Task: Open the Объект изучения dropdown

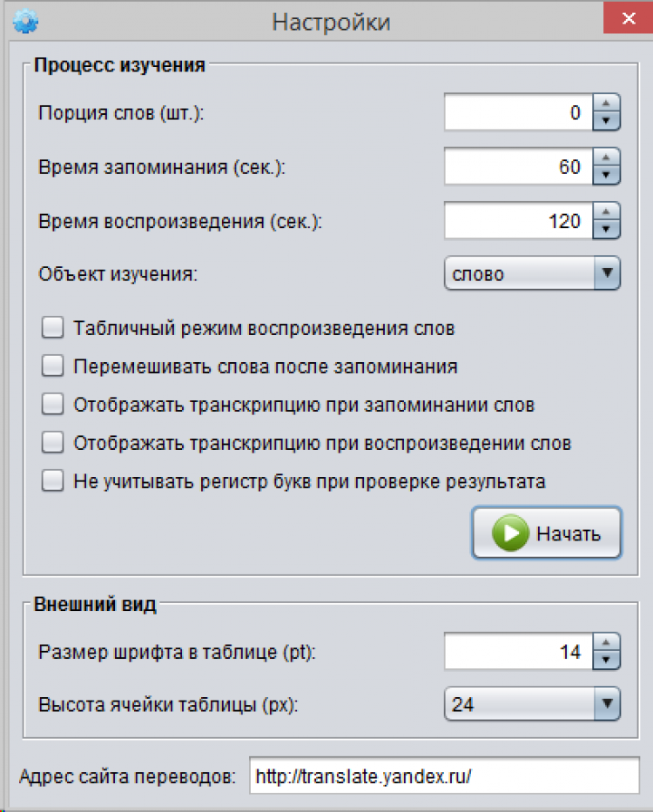Action: coord(532,274)
